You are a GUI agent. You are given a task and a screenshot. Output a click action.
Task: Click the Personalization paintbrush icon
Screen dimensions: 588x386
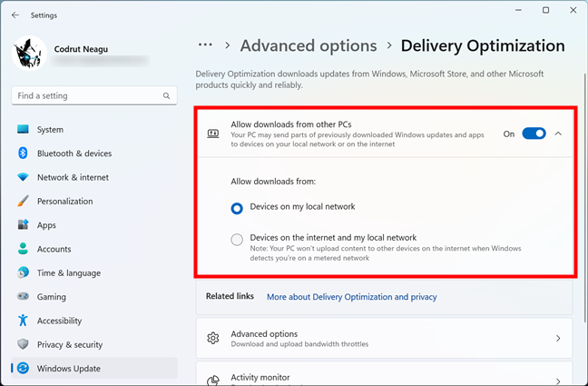click(23, 202)
